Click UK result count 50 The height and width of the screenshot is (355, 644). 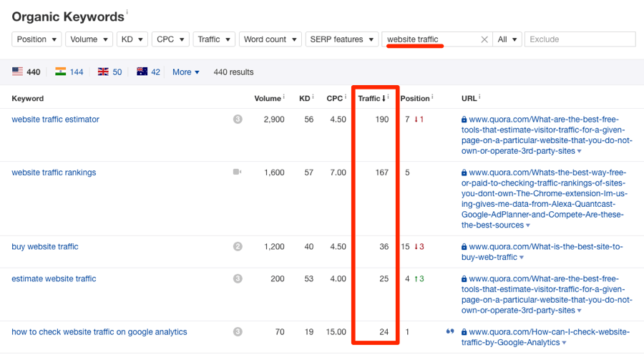click(x=117, y=72)
